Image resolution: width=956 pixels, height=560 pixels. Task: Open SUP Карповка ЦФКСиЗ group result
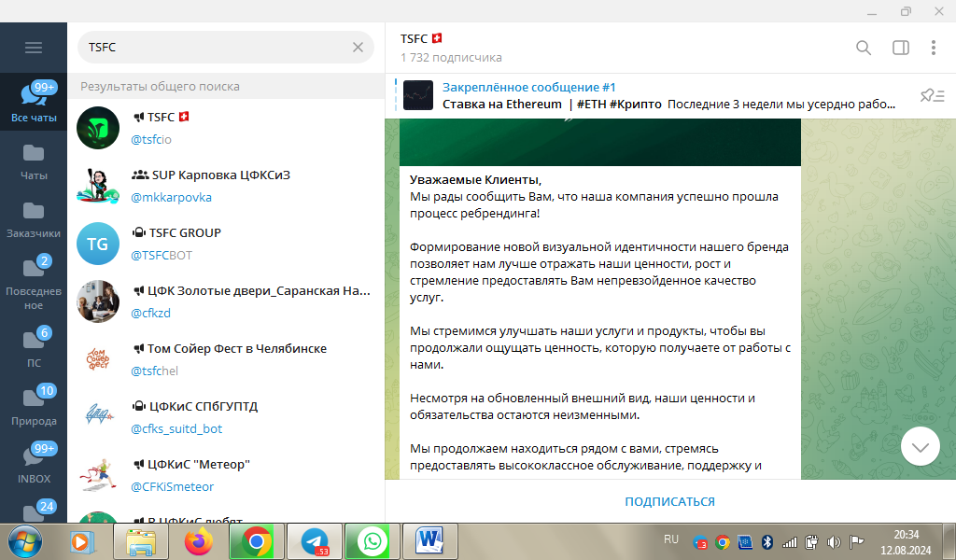(x=226, y=186)
